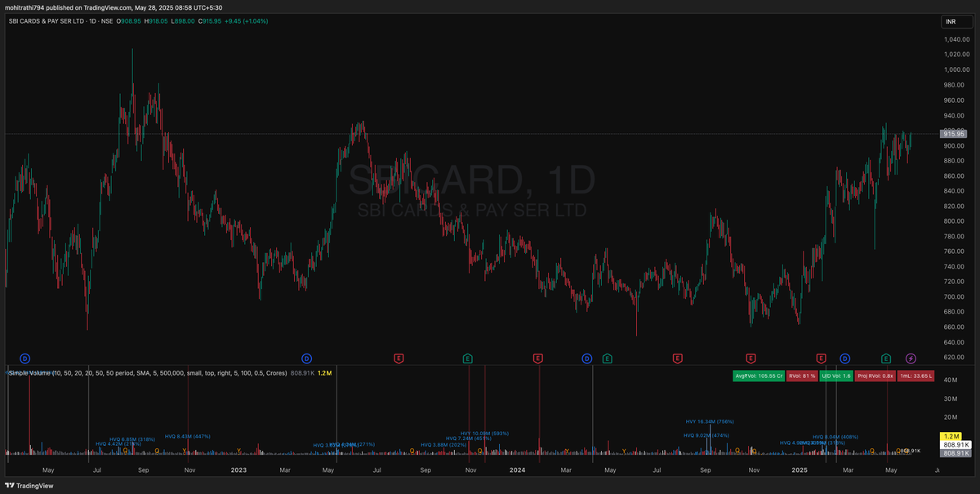Click the HVY 10.09M (593%) volume label
The height and width of the screenshot is (494, 980).
coord(484,433)
